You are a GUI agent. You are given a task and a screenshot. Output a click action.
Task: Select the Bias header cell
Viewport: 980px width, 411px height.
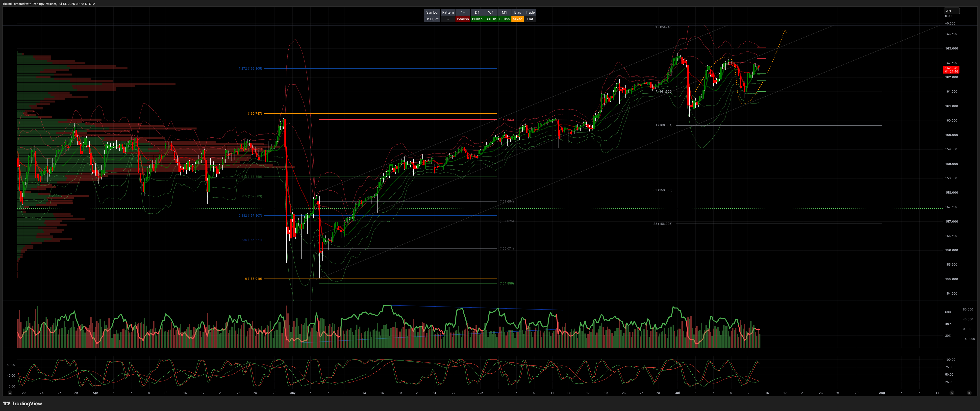(517, 13)
